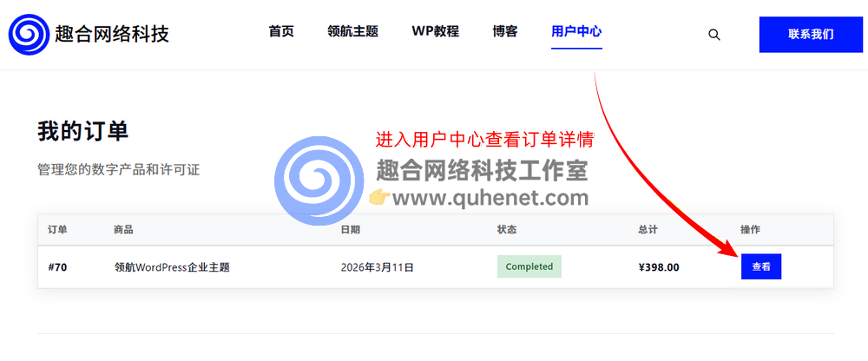The image size is (868, 361).
Task: Click the 操作 column header
Action: pos(751,230)
